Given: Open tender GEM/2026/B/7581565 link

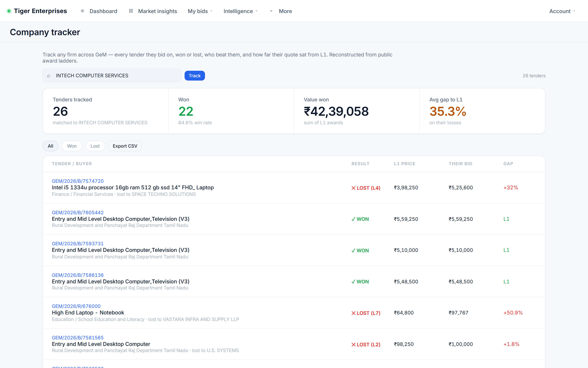Looking at the screenshot, I should [78, 338].
